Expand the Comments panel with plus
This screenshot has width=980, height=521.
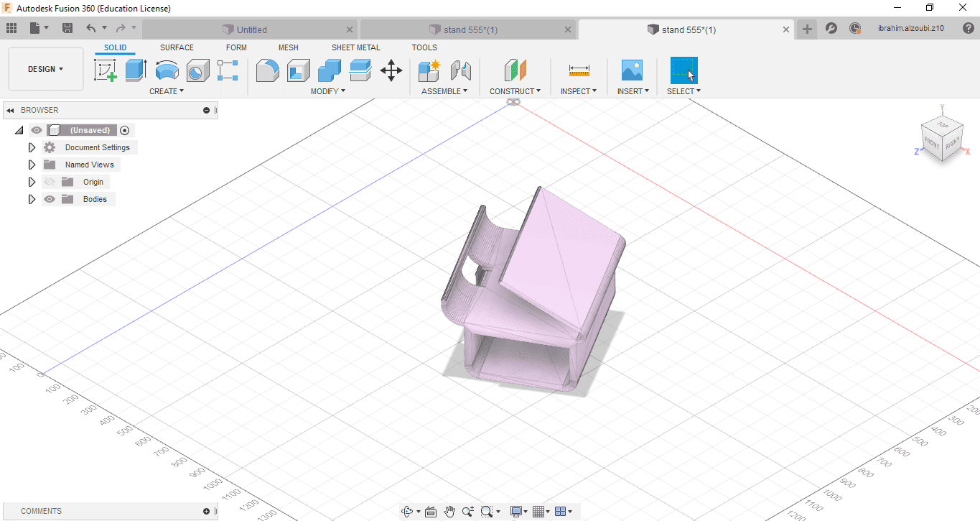pyautogui.click(x=207, y=511)
